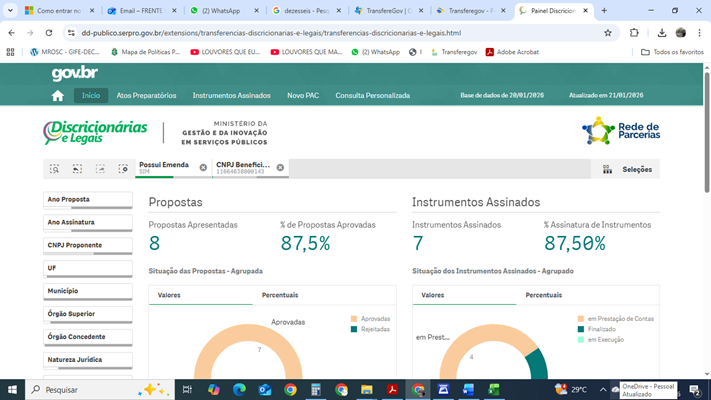Clear the CNPJ Beneficiário selection filter
The height and width of the screenshot is (400, 711).
point(280,168)
